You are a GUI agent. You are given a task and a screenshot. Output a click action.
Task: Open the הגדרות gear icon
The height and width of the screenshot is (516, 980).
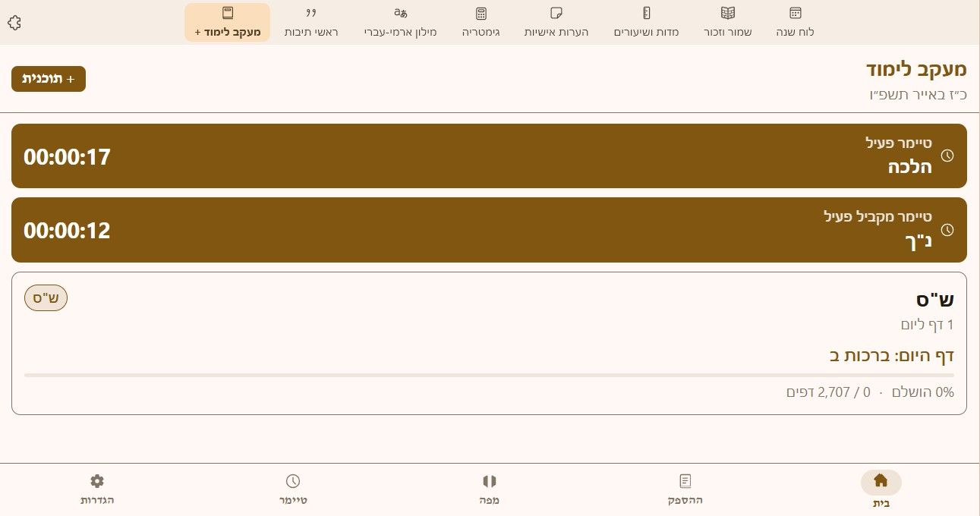click(97, 481)
